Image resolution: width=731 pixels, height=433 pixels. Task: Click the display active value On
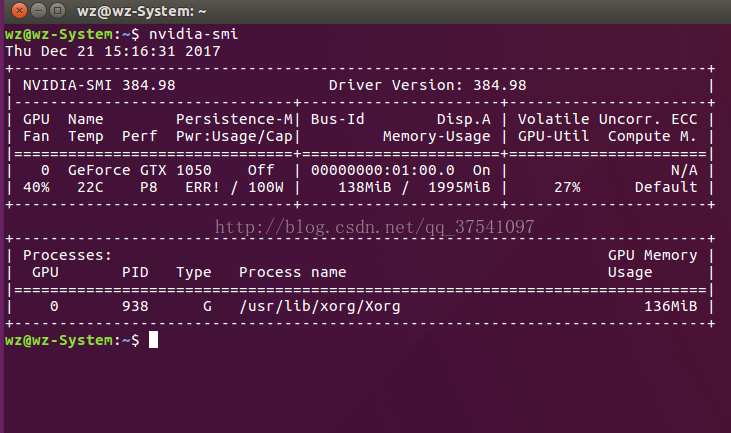pos(482,171)
